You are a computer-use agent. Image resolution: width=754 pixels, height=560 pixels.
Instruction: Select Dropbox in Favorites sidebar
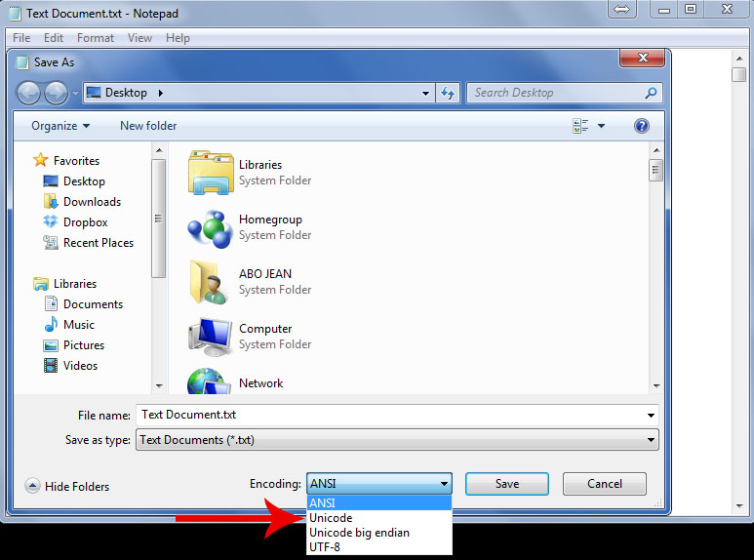click(x=85, y=222)
